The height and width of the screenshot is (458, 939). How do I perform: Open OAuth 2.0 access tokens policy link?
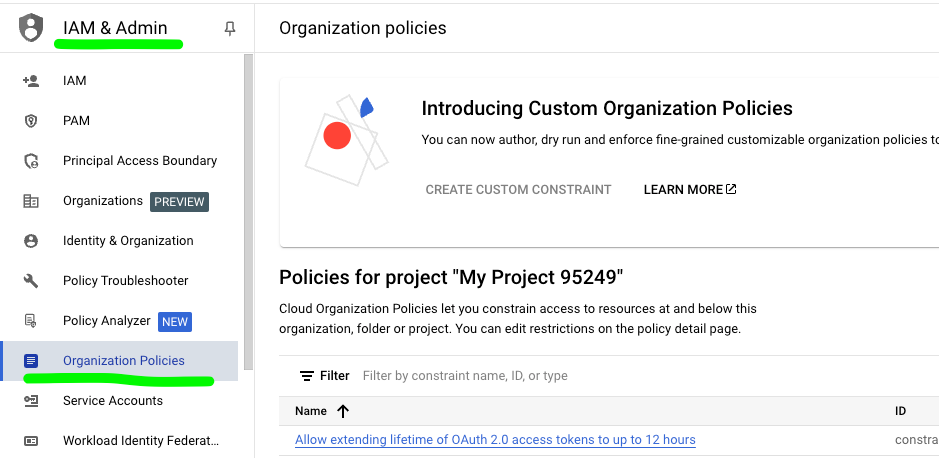(x=495, y=440)
